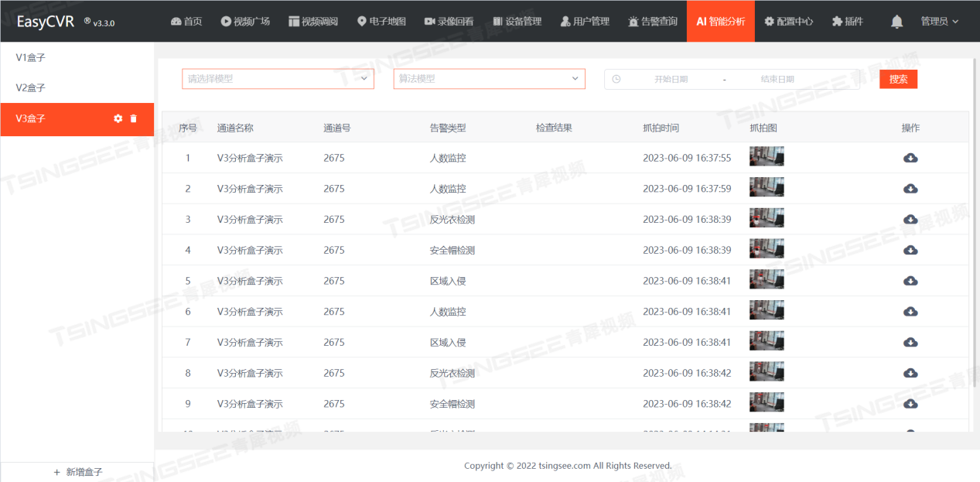Download the snapshot for row 5
Image resolution: width=980 pixels, height=482 pixels.
click(x=910, y=281)
